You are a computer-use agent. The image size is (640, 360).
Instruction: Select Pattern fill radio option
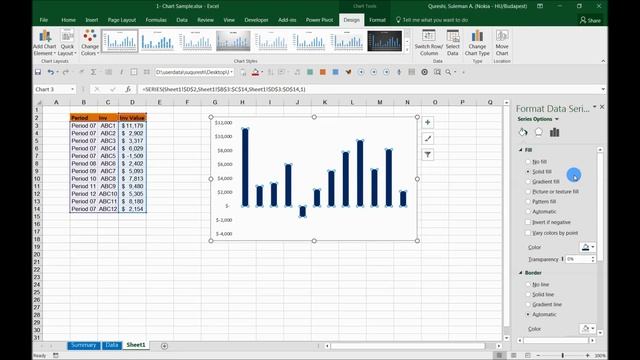(528, 202)
